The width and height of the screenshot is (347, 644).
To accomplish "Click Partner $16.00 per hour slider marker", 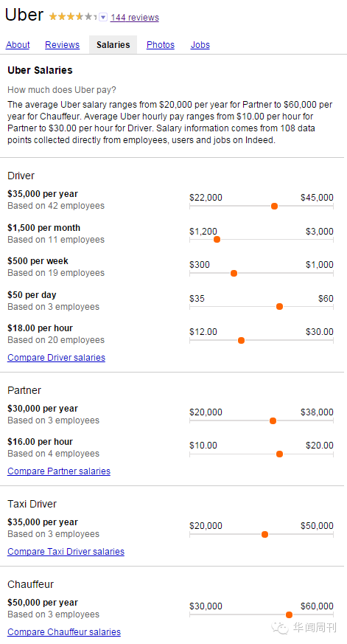I will click(279, 454).
